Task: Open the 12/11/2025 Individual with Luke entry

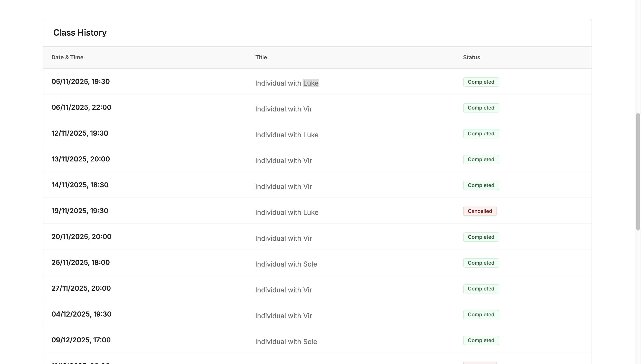Action: (287, 135)
